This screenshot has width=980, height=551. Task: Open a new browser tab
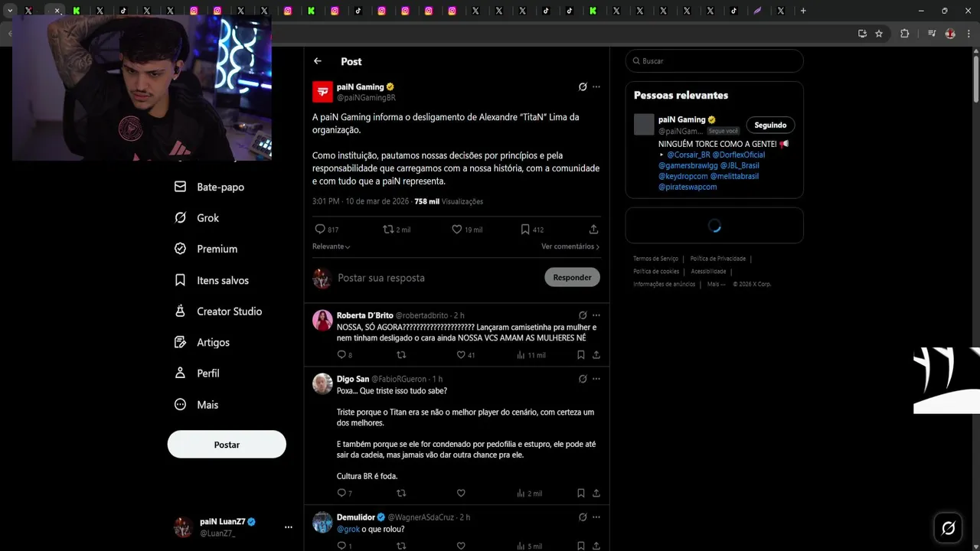803,11
